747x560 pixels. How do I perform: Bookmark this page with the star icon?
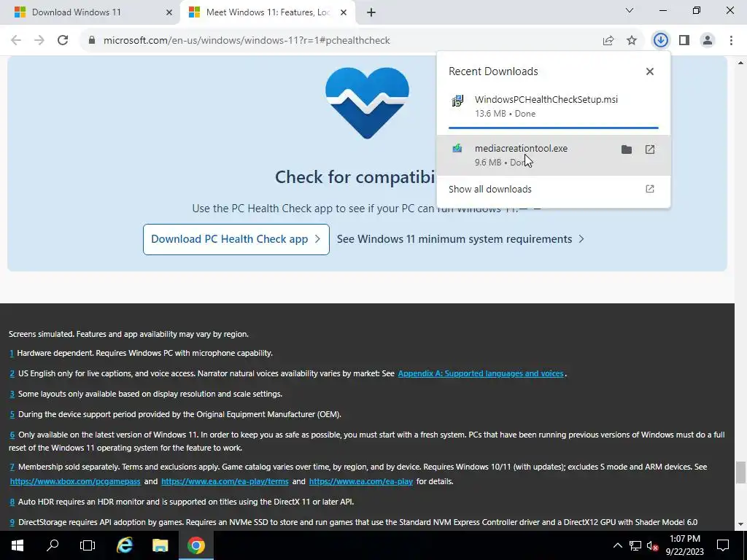[632, 41]
